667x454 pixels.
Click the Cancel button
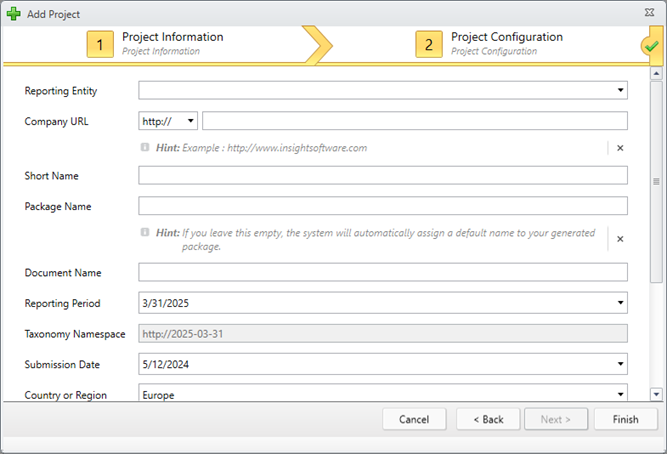[414, 420]
